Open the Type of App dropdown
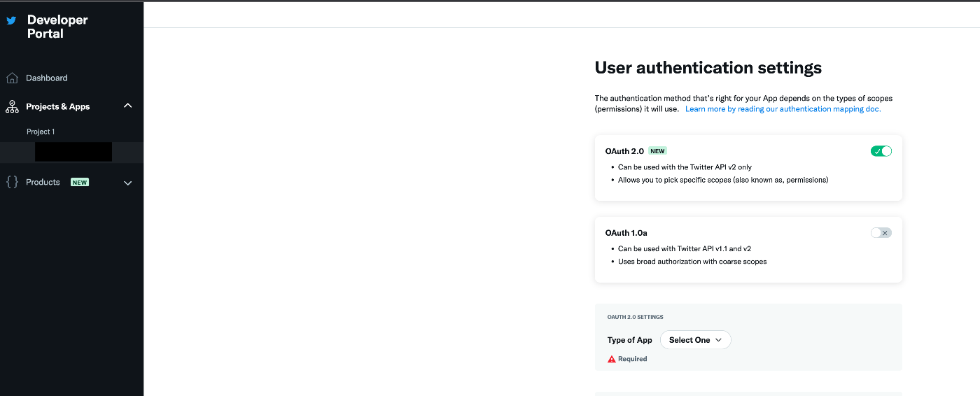Screen dimensions: 980x396 coord(695,340)
